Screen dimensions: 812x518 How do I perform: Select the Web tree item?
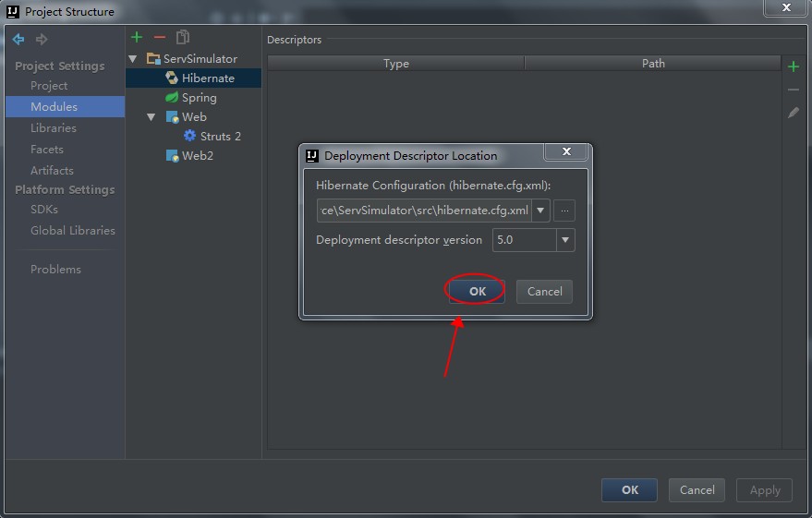point(194,117)
